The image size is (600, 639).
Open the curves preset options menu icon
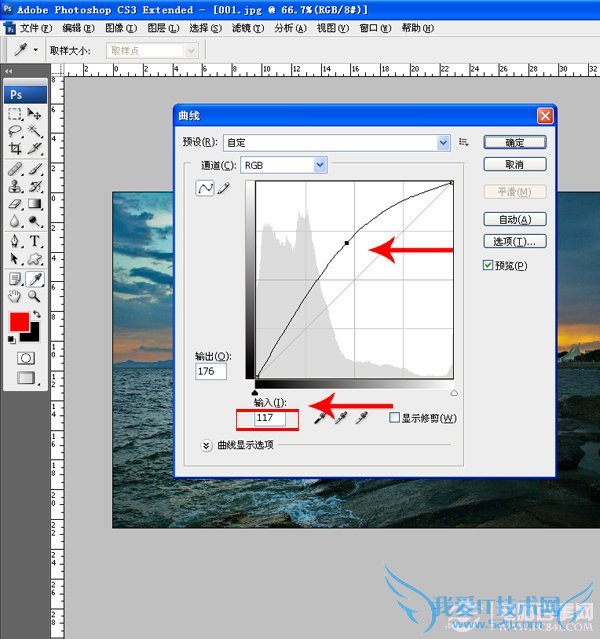(463, 142)
